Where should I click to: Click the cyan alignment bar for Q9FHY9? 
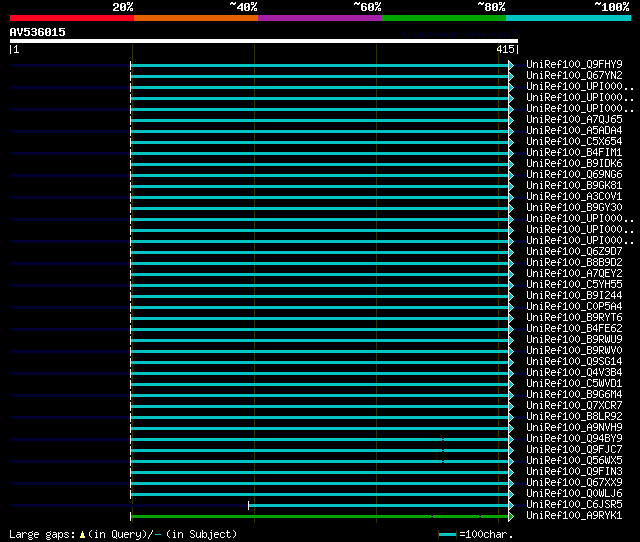[x=320, y=65]
